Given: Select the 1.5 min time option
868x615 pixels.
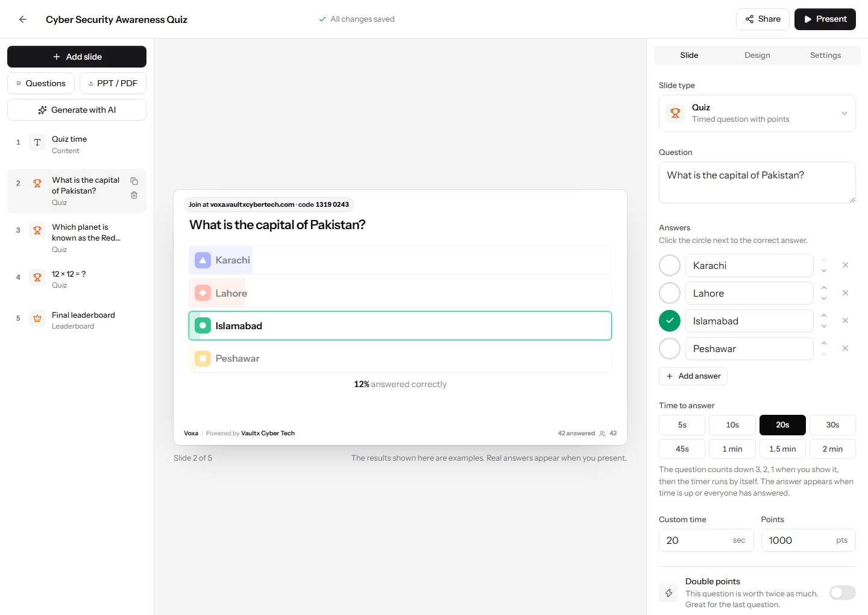Looking at the screenshot, I should click(782, 449).
